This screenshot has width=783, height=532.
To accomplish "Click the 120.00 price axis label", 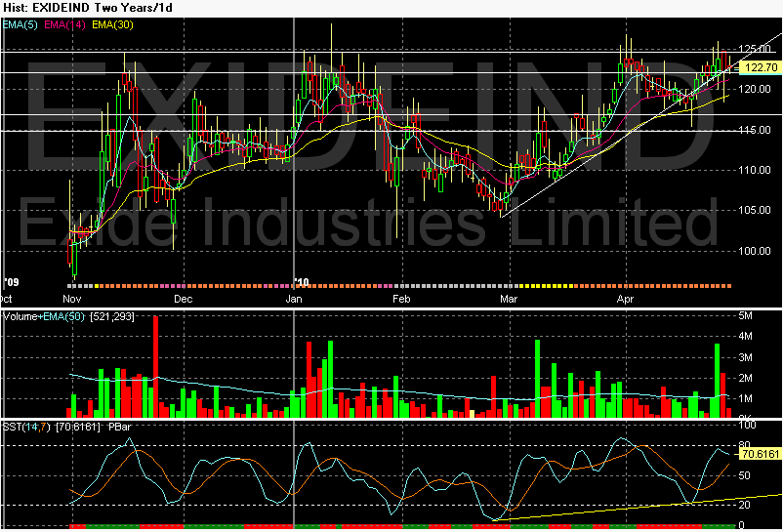I will 755,89.
